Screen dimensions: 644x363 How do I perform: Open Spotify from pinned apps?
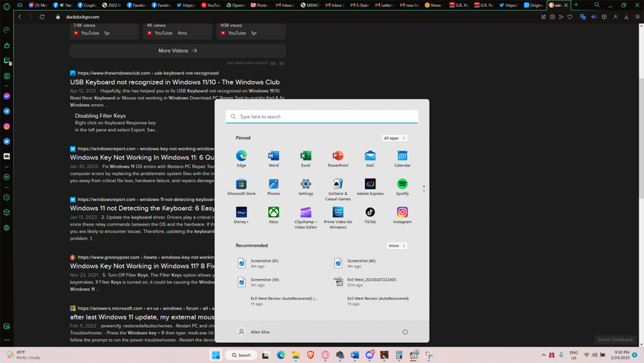402,184
